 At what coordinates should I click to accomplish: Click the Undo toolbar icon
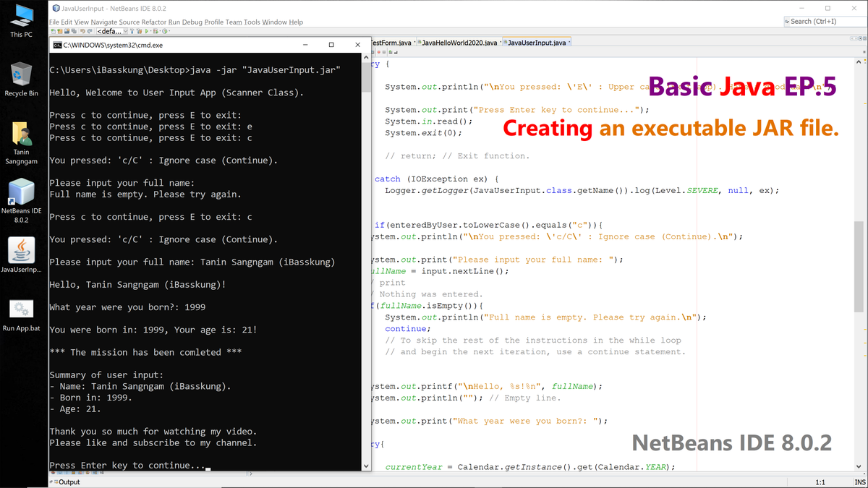tap(82, 31)
